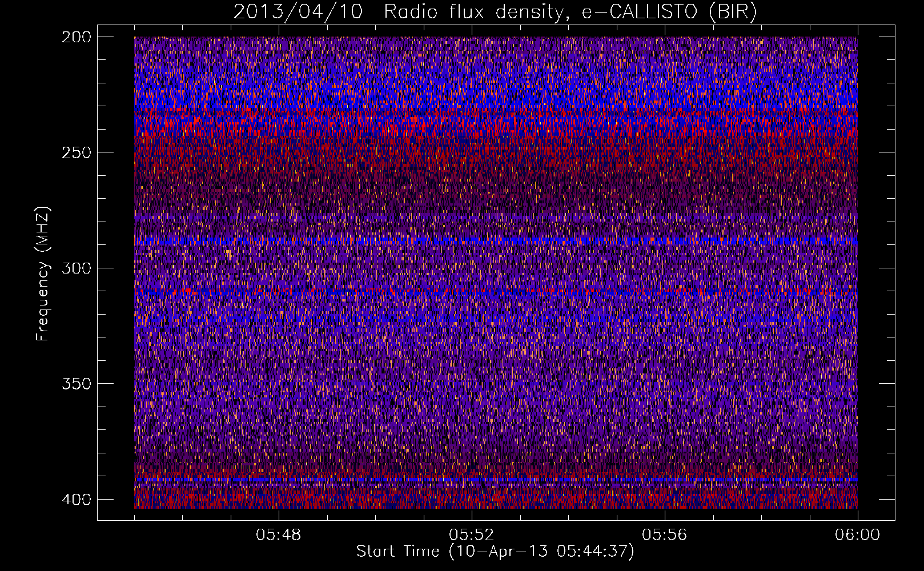Click the "05:52" time tick label

(x=472, y=535)
